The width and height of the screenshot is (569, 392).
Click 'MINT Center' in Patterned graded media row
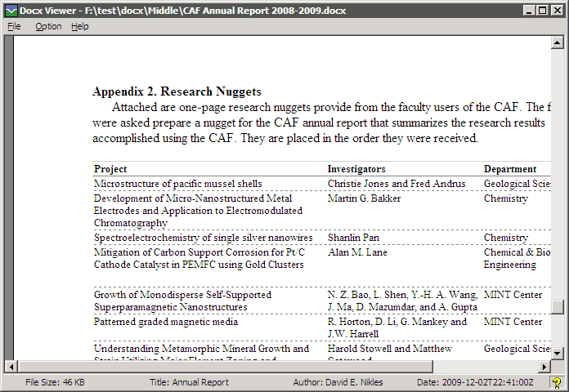513,322
